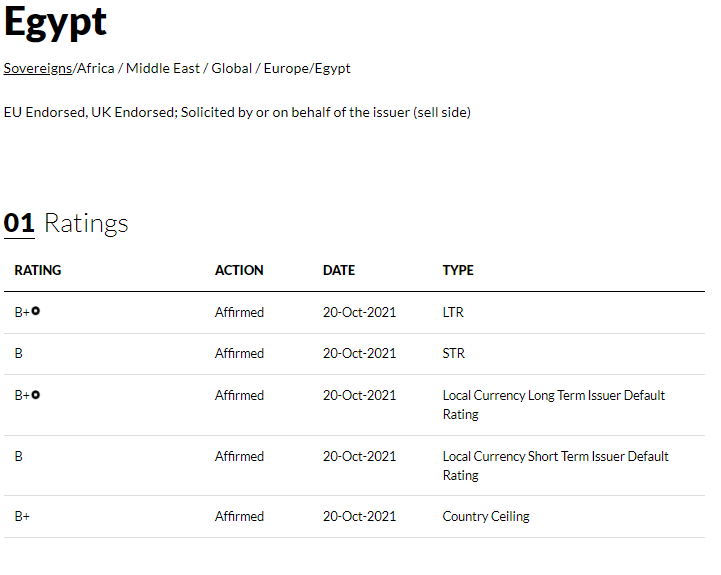The height and width of the screenshot is (575, 721).
Task: Select the 01 Ratings section heading
Action: [66, 224]
